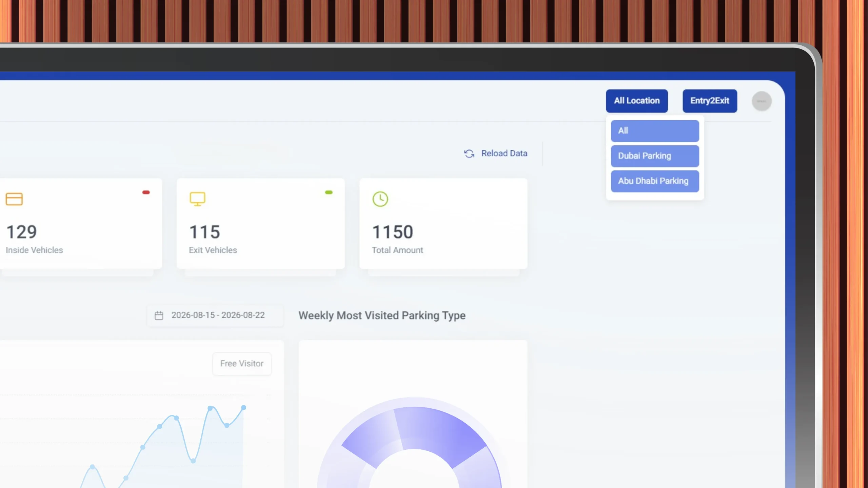Click the orange card icon on Inside Vehicles
The image size is (868, 488).
tap(14, 199)
